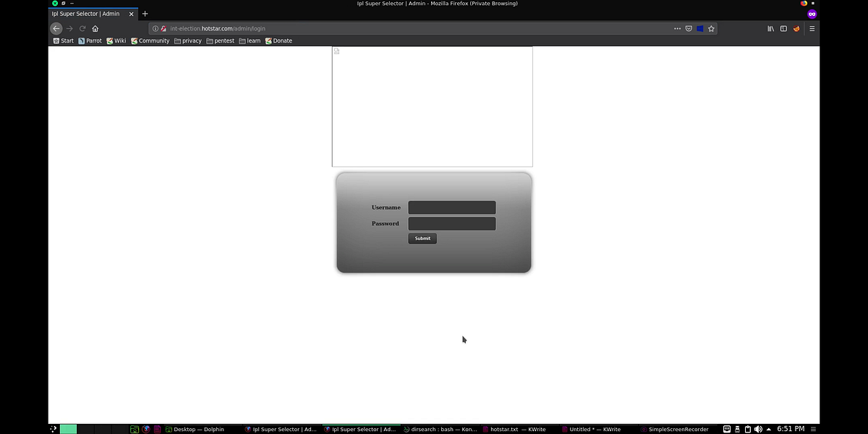Expand hidden system tray icons
Viewport: 868px width, 434px height.
tap(768, 429)
